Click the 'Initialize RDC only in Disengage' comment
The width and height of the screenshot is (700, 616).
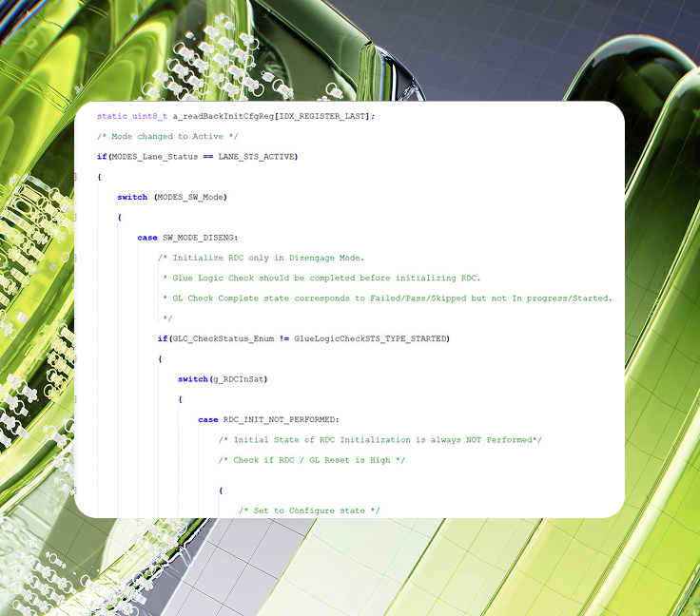click(x=262, y=258)
